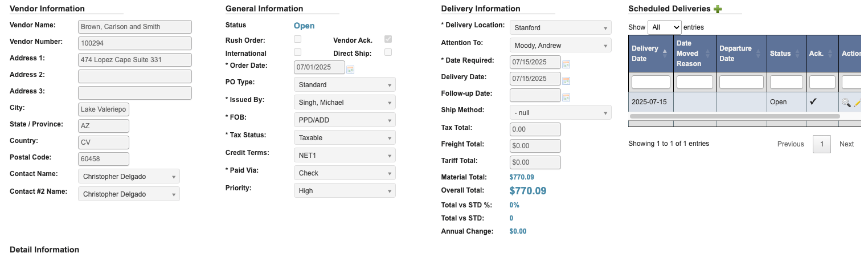The width and height of the screenshot is (868, 253).
Task: Edit the 2025-07-15 delivery via pencil icon
Action: pos(857,103)
